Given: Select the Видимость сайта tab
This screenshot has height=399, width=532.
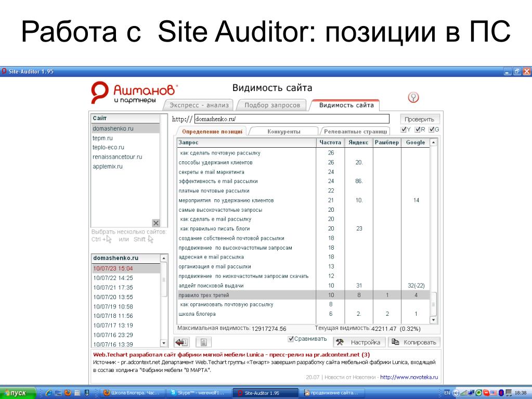Looking at the screenshot, I should click(346, 105).
